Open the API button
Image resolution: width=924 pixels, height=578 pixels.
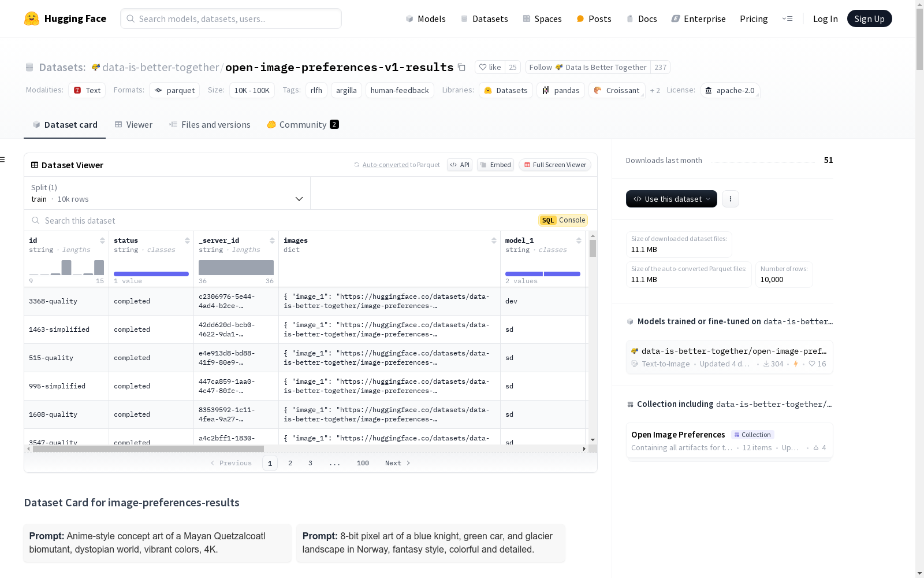(460, 165)
